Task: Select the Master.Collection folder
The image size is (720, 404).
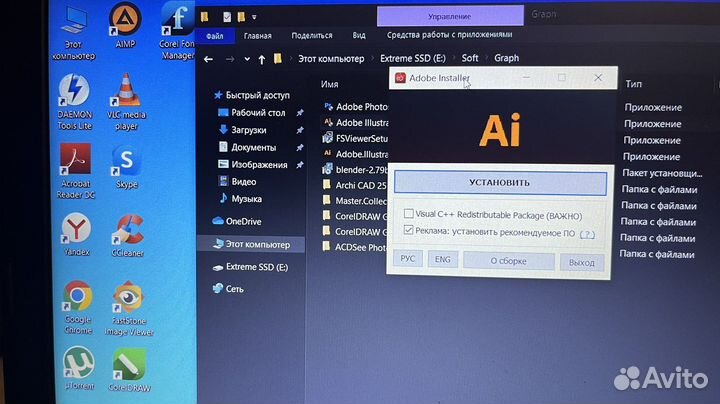Action: point(354,201)
